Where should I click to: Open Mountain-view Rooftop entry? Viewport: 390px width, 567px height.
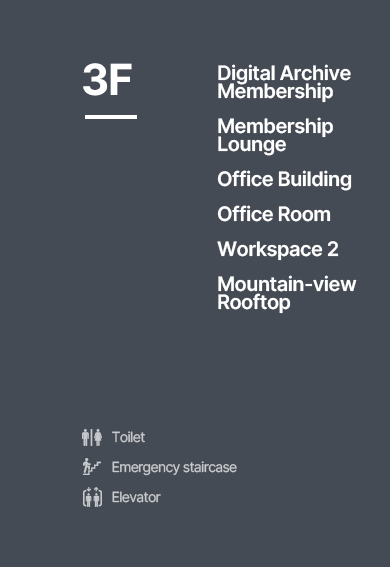(287, 293)
